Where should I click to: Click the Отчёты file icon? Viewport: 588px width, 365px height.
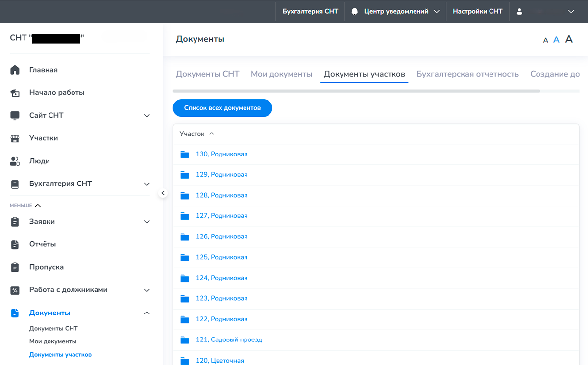pos(15,244)
